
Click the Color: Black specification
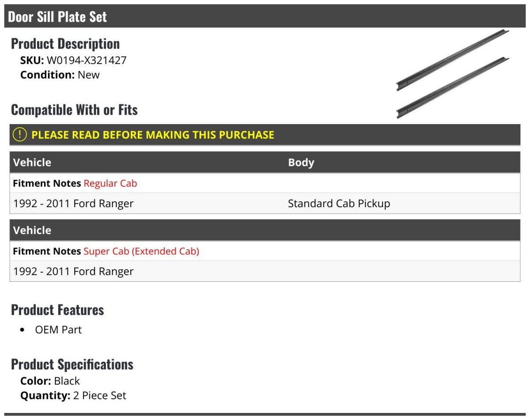point(50,381)
